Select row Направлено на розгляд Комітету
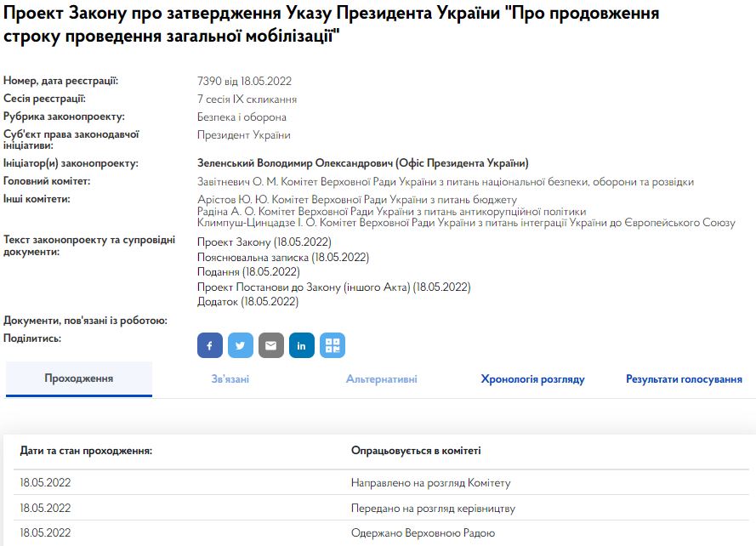Viewport: 756px width, 546px height. [430, 483]
